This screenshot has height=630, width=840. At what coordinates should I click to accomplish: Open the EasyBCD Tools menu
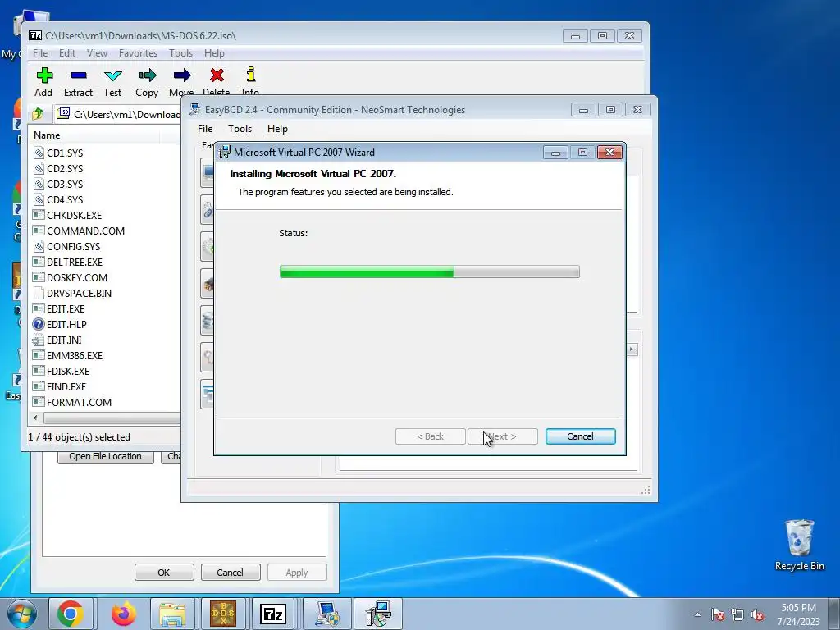click(x=240, y=129)
